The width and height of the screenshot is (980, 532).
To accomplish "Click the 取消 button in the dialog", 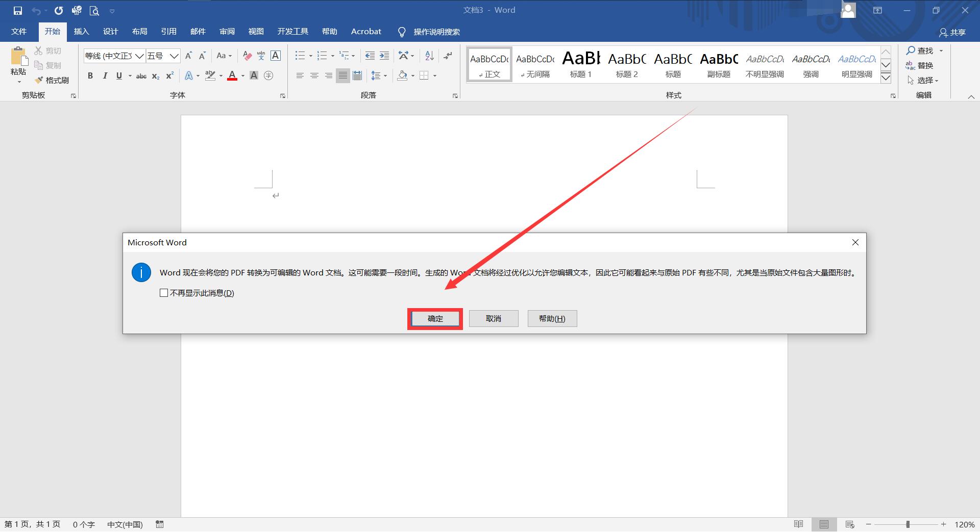I will (493, 318).
